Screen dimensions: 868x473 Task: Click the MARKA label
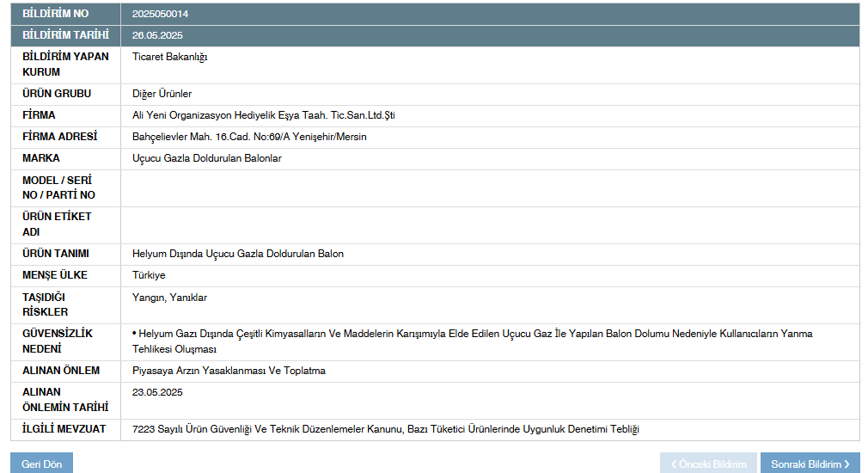coord(41,158)
